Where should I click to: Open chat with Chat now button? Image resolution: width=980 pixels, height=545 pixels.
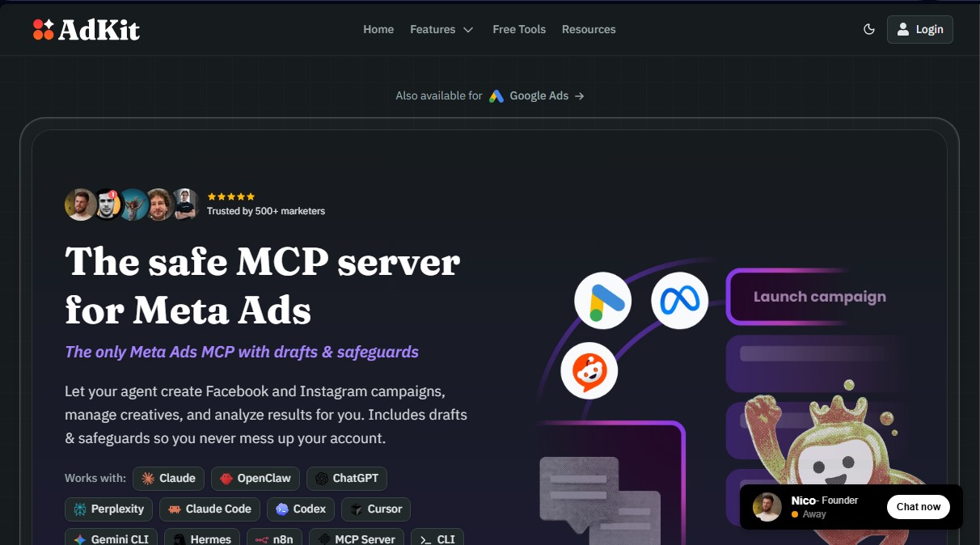(x=919, y=507)
